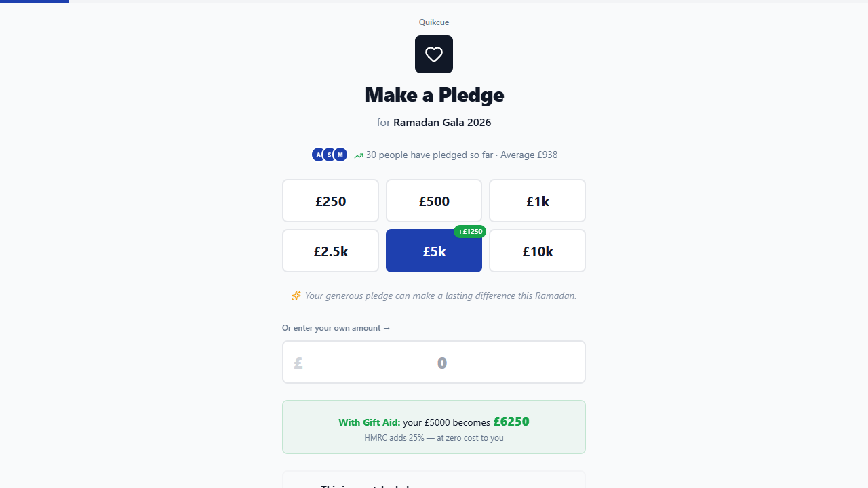Click the 'S' donor avatar
This screenshot has width=868, height=488.
(329, 155)
